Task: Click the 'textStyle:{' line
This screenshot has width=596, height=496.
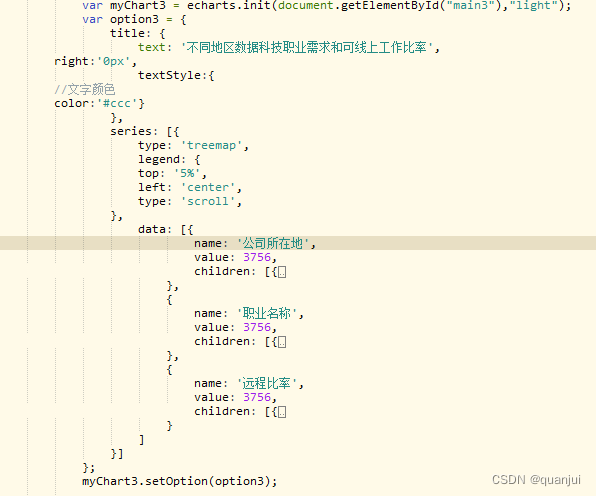Action: click(176, 75)
